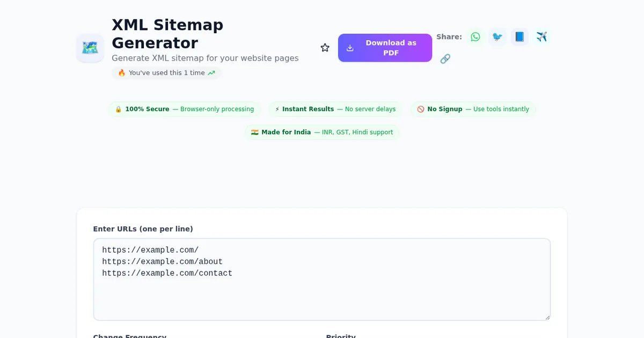This screenshot has height=338, width=644.
Task: Click the "Enter URLs (one per line)" label
Action: 143,229
